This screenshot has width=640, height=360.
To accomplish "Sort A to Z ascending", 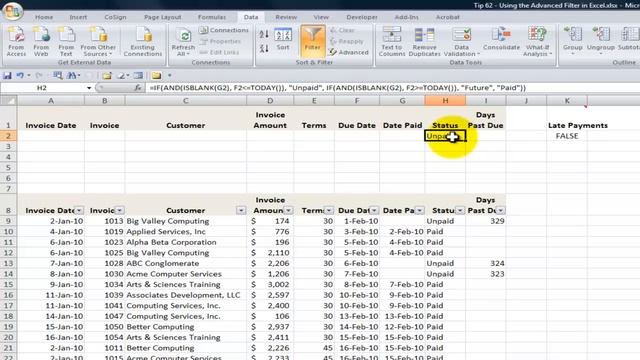I will 264,34.
